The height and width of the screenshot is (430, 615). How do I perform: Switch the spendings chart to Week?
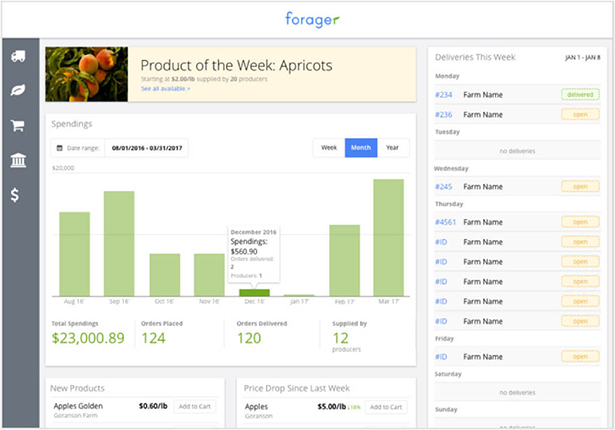[x=328, y=148]
